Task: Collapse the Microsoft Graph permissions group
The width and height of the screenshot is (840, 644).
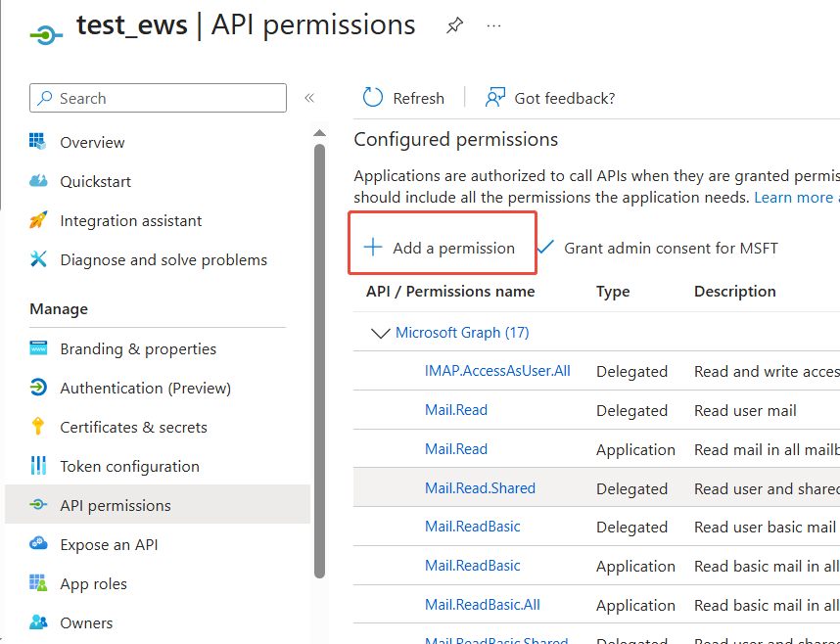Action: pyautogui.click(x=380, y=333)
